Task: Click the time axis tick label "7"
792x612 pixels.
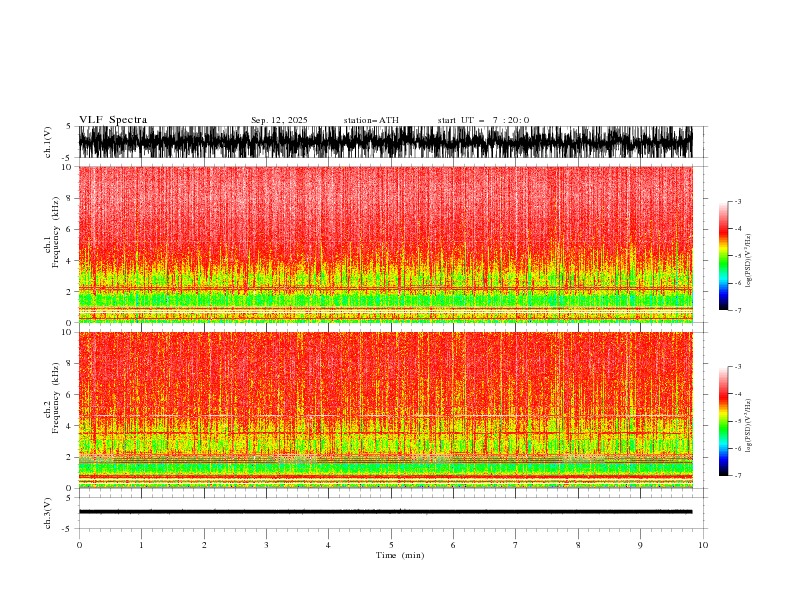Action: pyautogui.click(x=516, y=545)
